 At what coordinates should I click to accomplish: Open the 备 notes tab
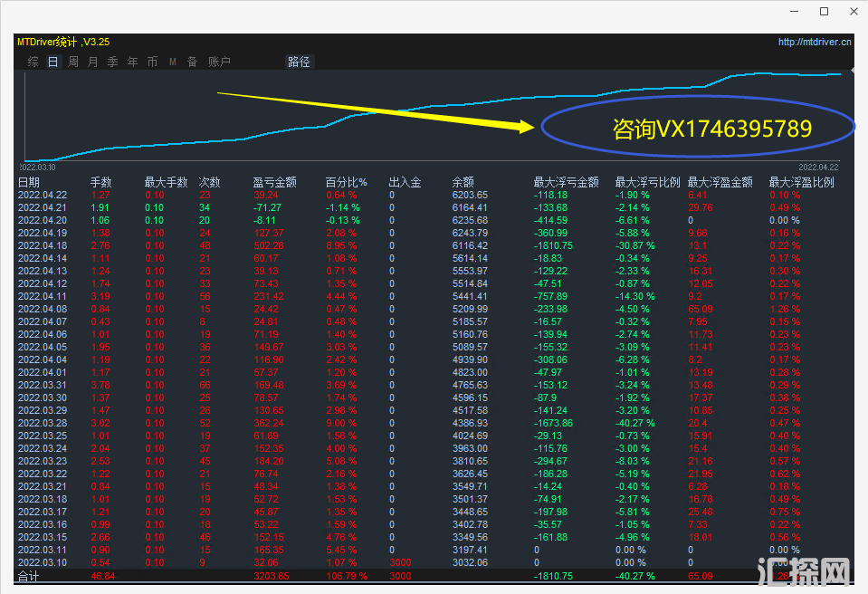pos(192,62)
